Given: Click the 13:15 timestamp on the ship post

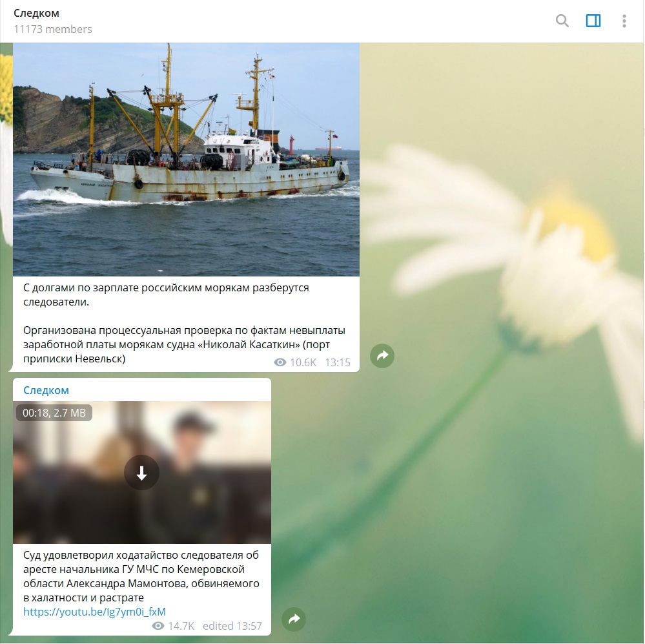Looking at the screenshot, I should tap(338, 362).
